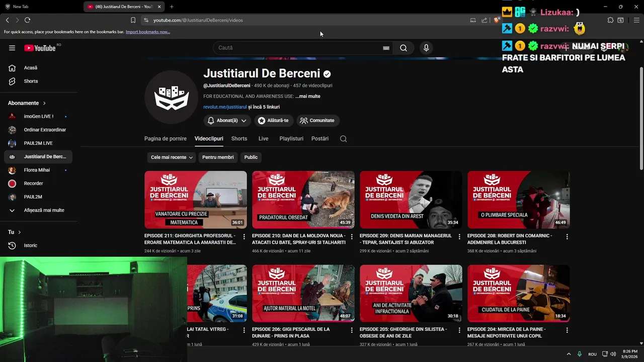Close the Justitiarul De Berceni tab

coord(159,7)
